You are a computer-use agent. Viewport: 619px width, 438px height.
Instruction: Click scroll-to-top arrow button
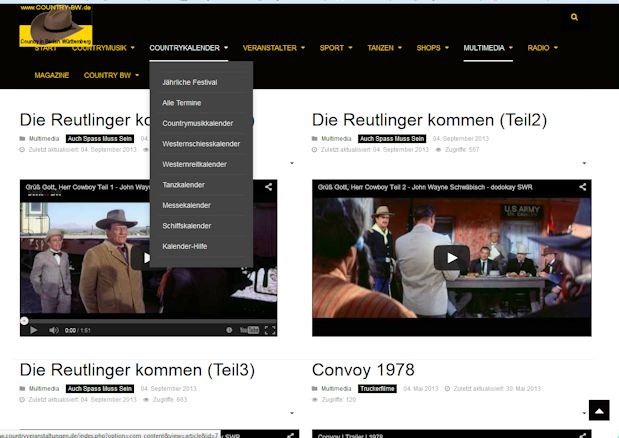tap(599, 410)
